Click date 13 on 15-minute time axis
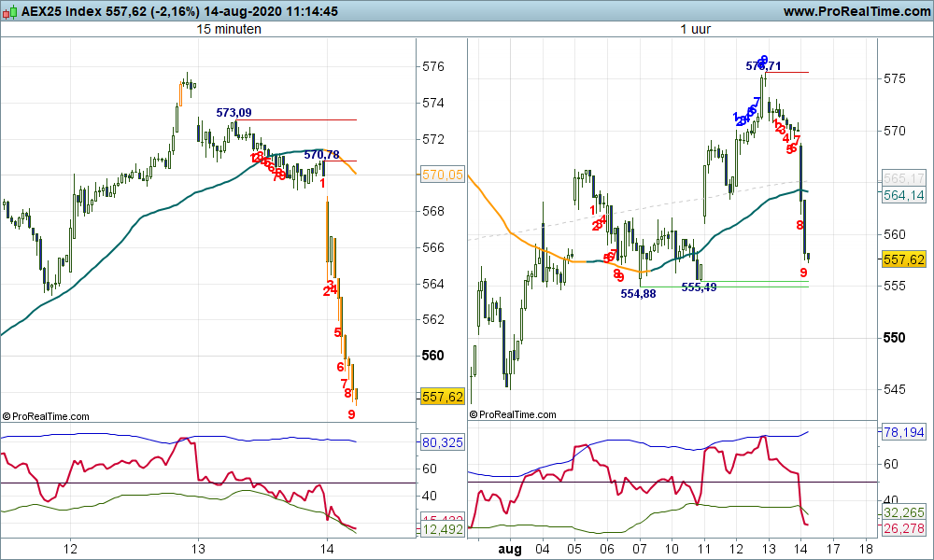Screen dimensions: 934x560 coord(198,549)
